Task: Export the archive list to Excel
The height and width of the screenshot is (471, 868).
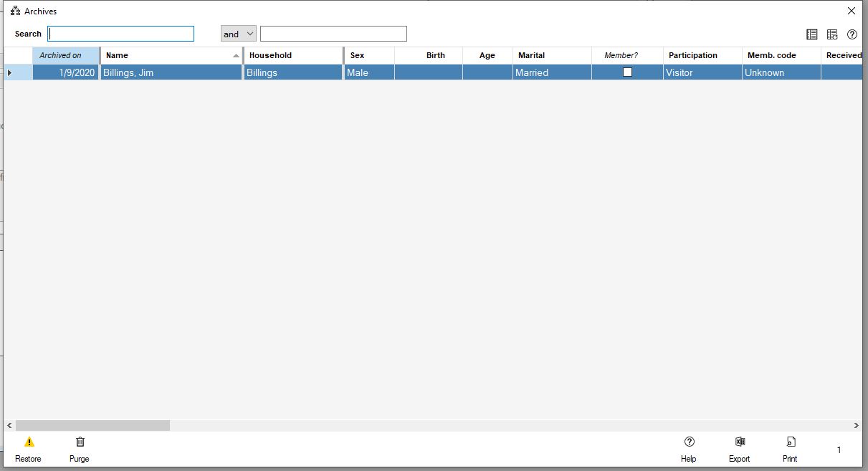Action: [x=740, y=442]
